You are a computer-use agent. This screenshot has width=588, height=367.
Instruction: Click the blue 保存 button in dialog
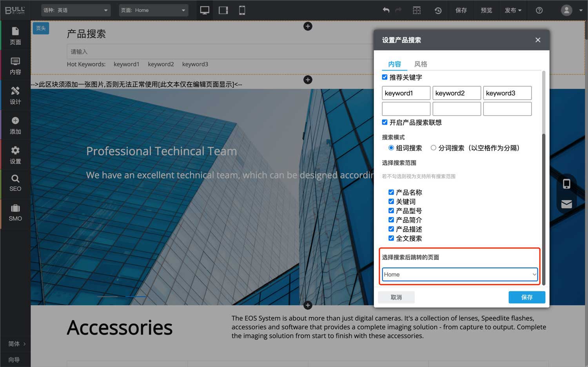526,297
